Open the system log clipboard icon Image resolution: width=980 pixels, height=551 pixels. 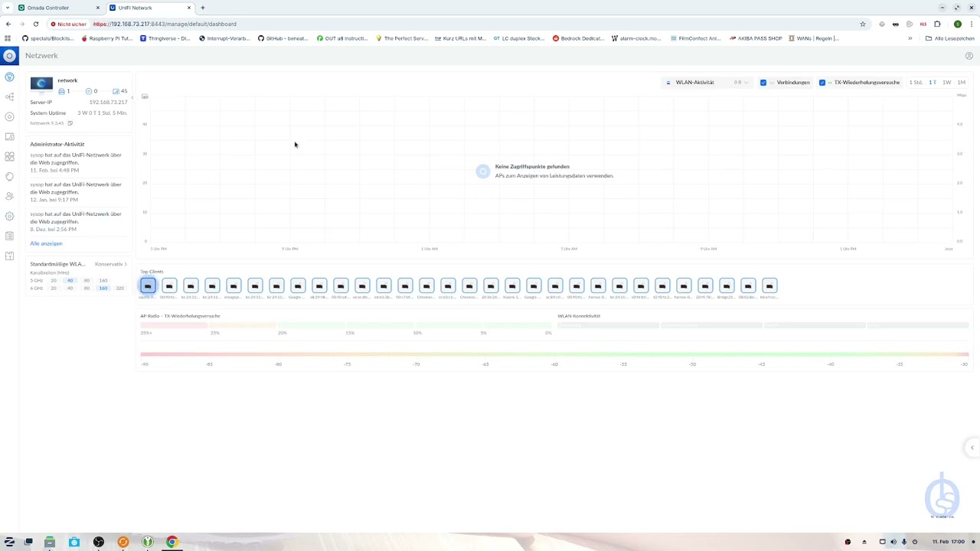point(9,236)
